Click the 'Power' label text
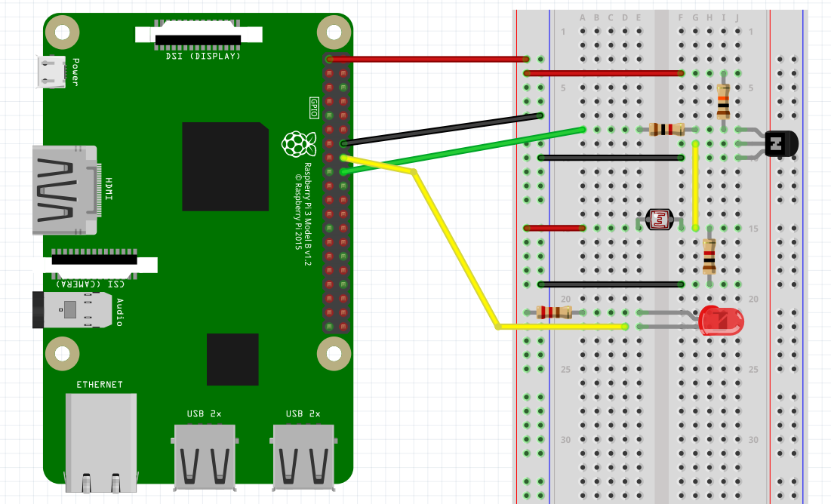 [x=75, y=72]
